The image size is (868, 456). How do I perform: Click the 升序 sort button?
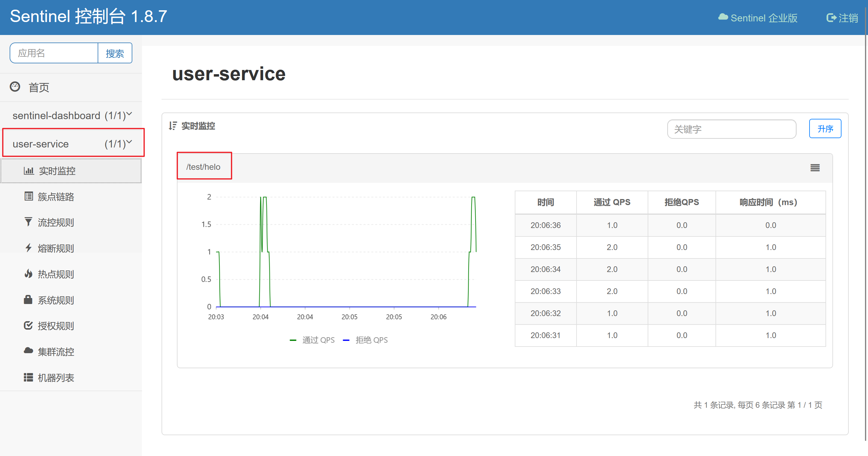825,128
